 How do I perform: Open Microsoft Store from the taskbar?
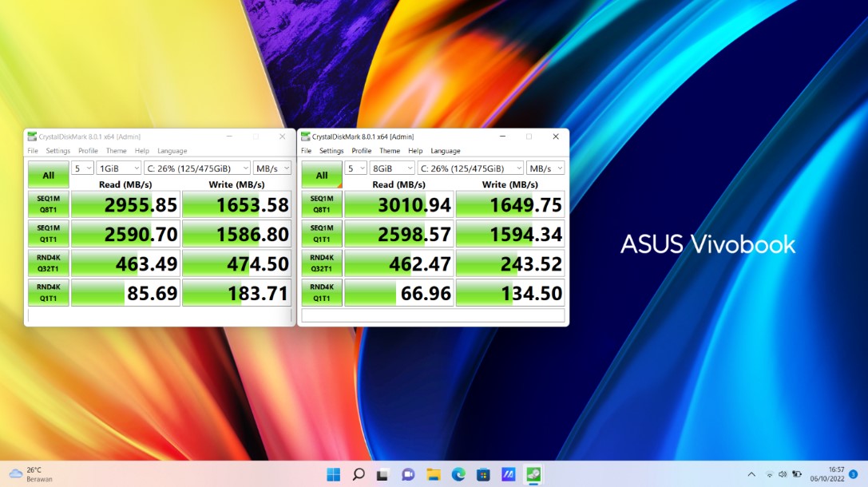483,474
